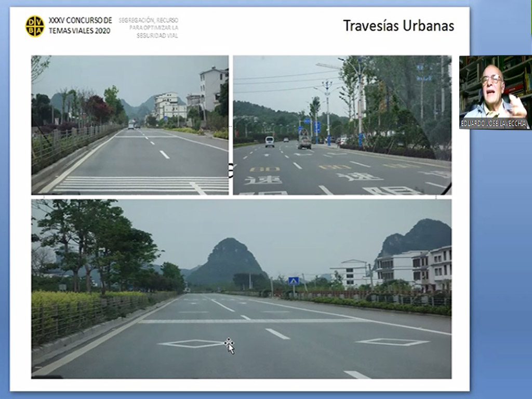Click the 'EDUARDO JOSE LAVECCHIA' name label
This screenshot has height=399, width=532.
[494, 124]
